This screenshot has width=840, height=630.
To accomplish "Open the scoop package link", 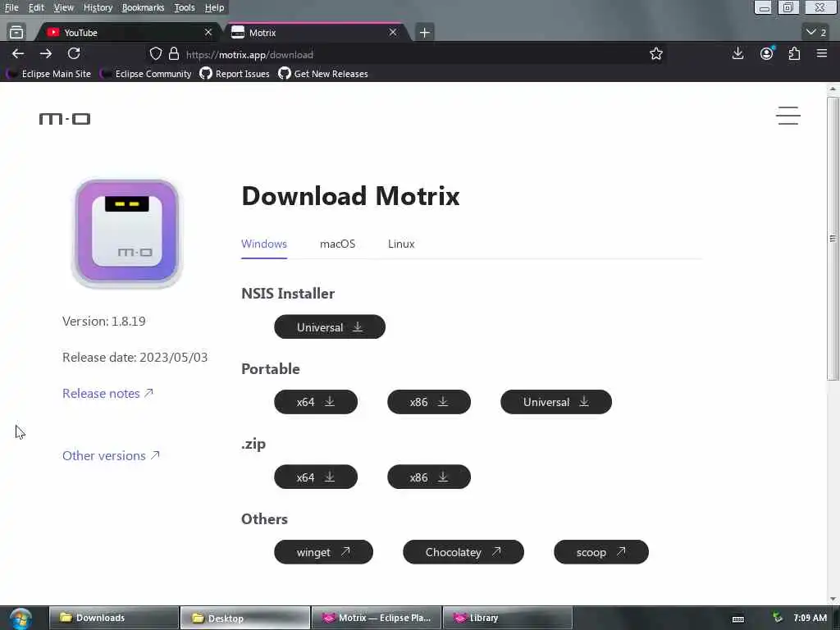I will (601, 552).
